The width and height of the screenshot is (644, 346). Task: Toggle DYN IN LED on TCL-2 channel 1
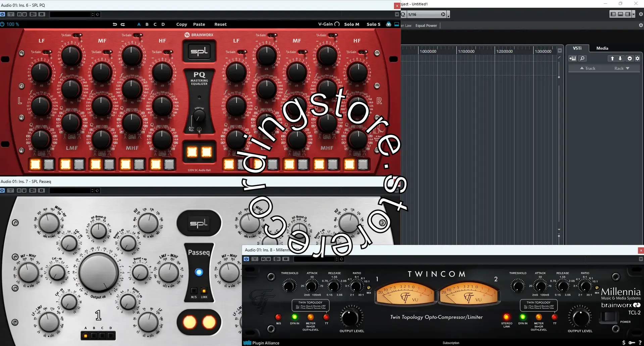coord(294,317)
